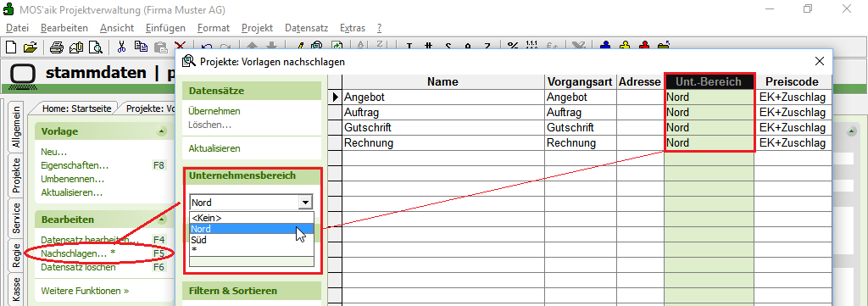868x306 pixels.
Task: Click the red person toolbar icon
Action: point(644,47)
